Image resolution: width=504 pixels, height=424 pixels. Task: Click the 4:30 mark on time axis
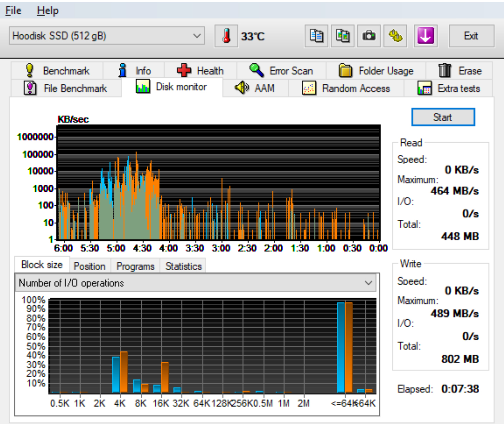(142, 248)
